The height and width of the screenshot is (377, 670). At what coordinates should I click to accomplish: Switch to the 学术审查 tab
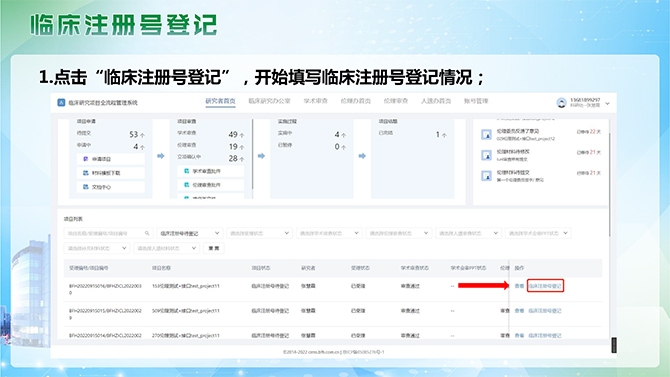pyautogui.click(x=315, y=101)
